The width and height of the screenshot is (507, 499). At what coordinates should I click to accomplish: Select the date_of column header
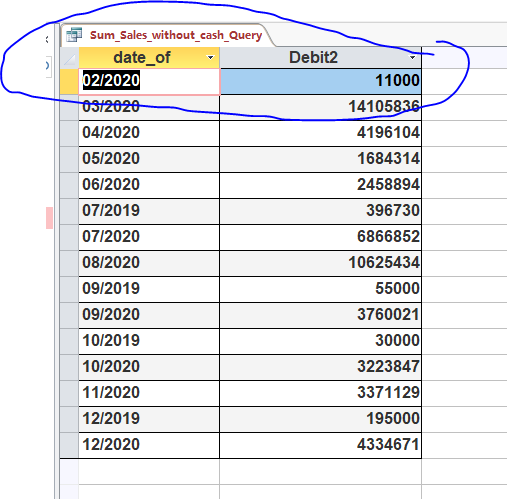pos(149,58)
